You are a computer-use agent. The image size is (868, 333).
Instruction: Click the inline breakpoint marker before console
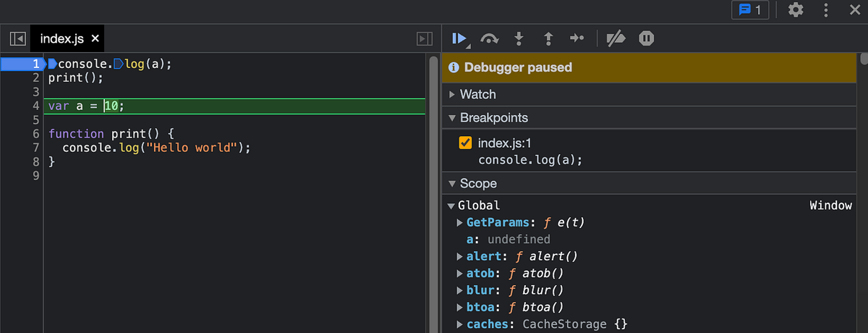tap(52, 64)
